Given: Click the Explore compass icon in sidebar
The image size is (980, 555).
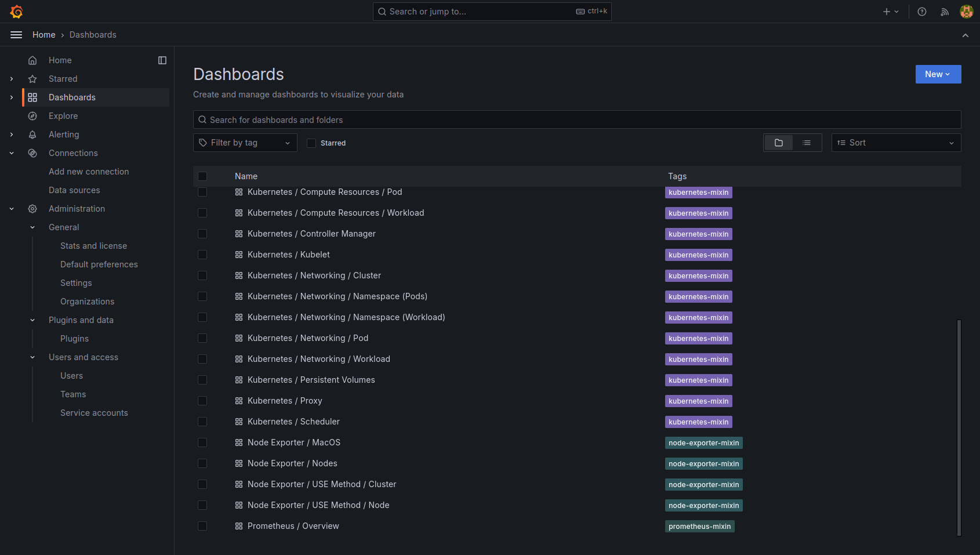Looking at the screenshot, I should coord(32,116).
